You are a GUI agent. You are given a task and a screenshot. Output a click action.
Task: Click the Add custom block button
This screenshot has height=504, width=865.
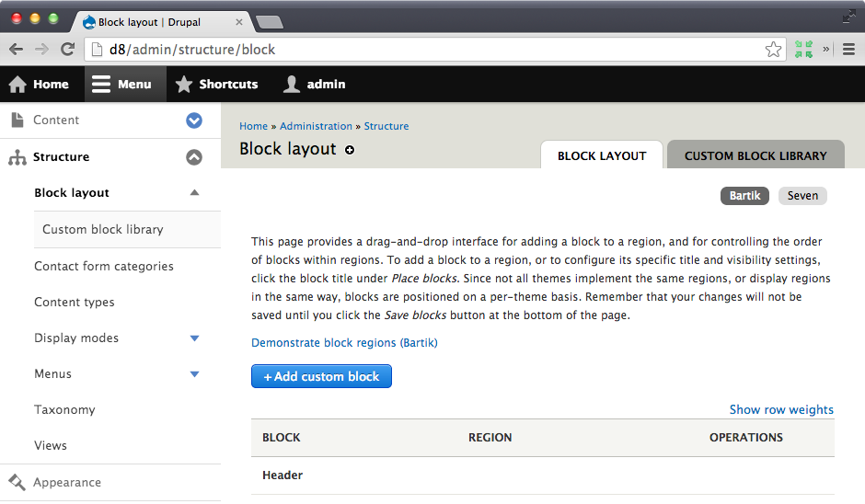(x=322, y=376)
